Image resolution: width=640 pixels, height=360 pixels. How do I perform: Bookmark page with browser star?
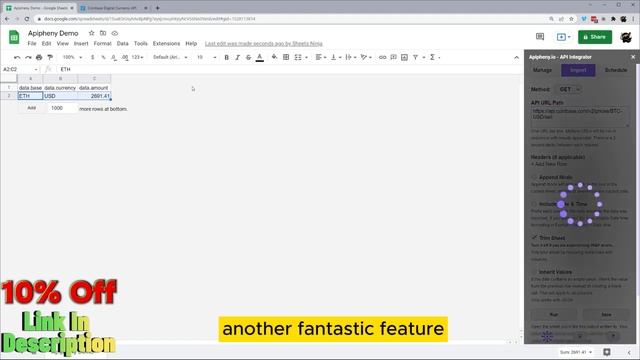point(571,19)
